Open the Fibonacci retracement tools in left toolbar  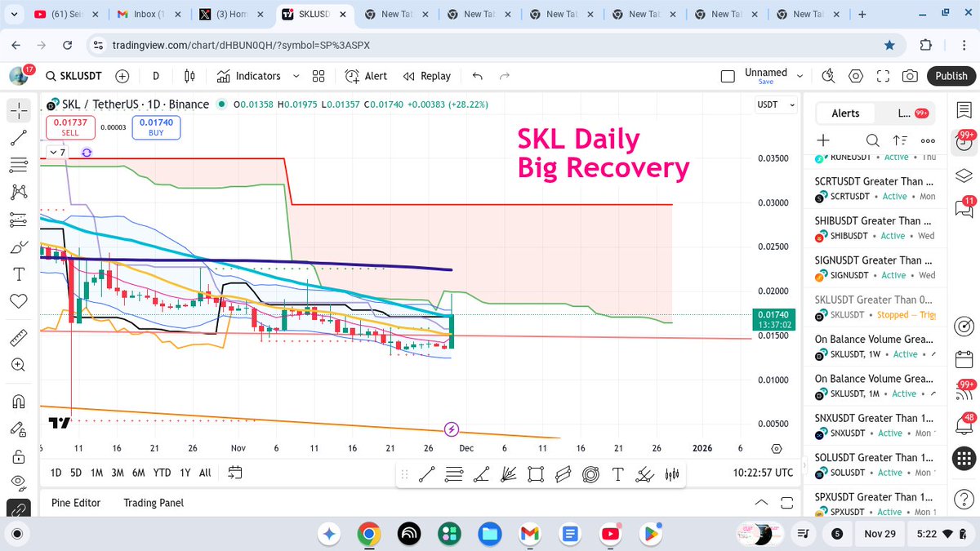click(x=20, y=165)
